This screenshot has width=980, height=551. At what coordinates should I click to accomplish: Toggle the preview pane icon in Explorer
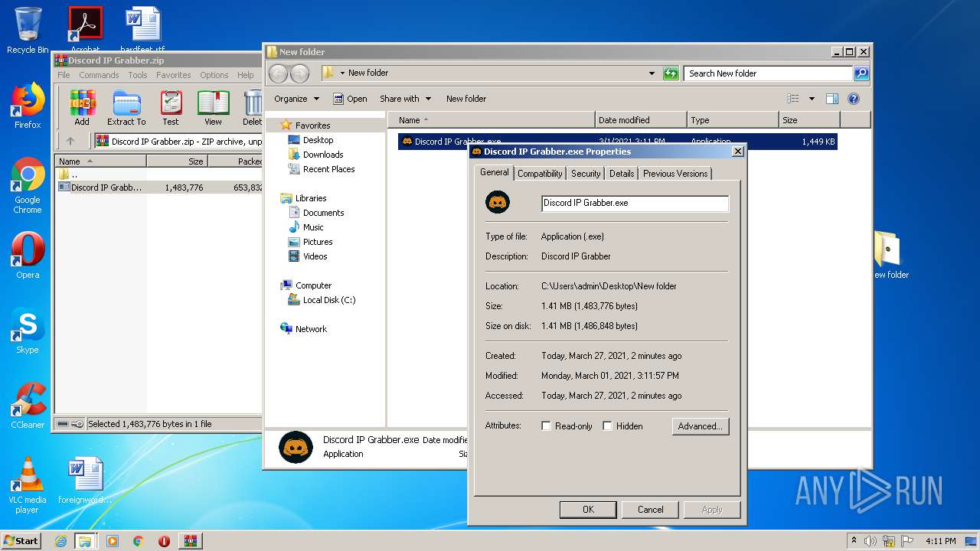[832, 99]
